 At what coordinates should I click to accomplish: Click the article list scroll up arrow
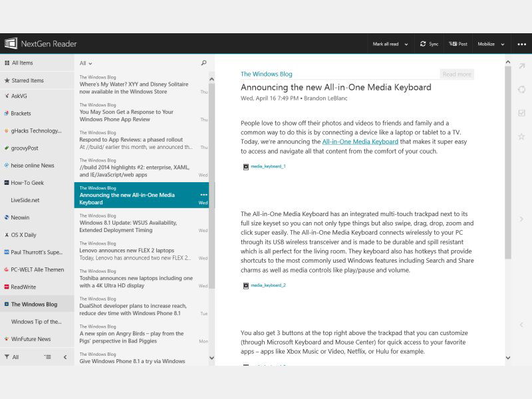point(211,79)
